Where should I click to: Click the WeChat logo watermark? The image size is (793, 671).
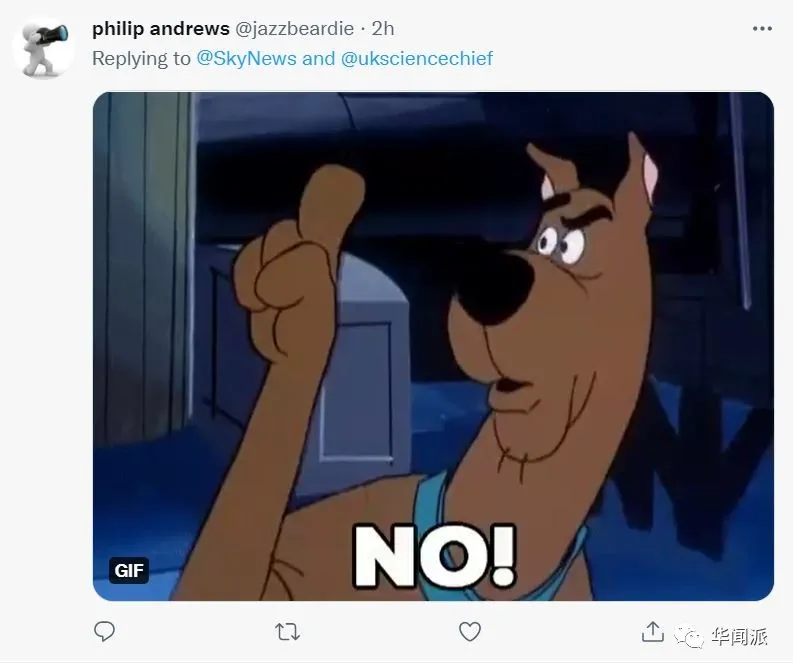[689, 636]
